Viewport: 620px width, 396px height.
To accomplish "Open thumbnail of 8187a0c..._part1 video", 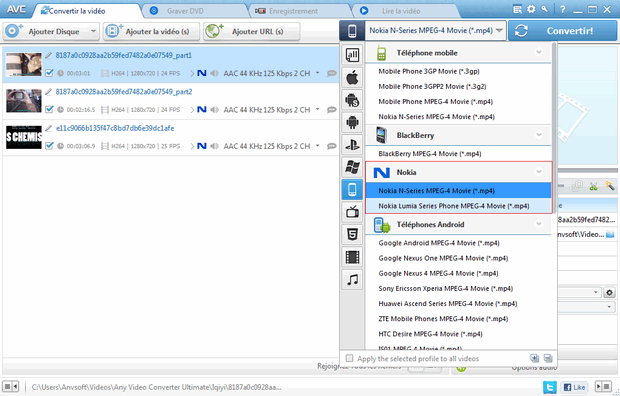I will pos(24,64).
